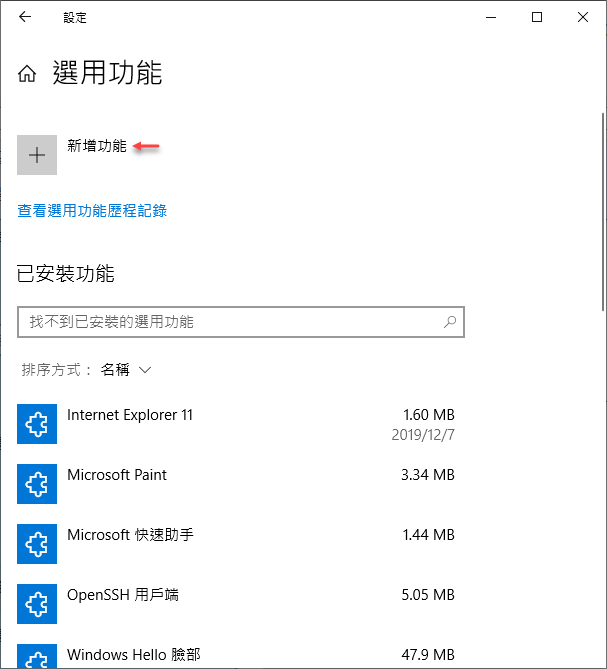Select the Microsoft Paint entry text
The image size is (607, 669).
[117, 475]
